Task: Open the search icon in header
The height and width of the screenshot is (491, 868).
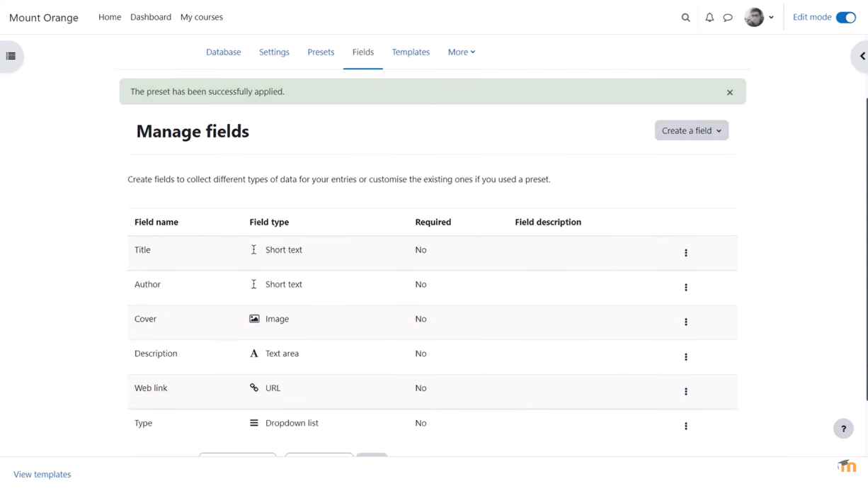Action: click(x=685, y=18)
